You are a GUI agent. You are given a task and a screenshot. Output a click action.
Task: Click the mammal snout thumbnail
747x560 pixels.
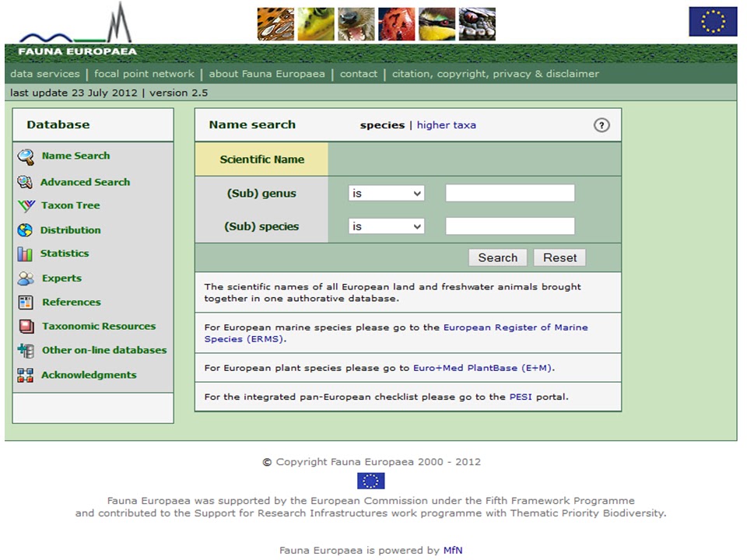pos(356,24)
